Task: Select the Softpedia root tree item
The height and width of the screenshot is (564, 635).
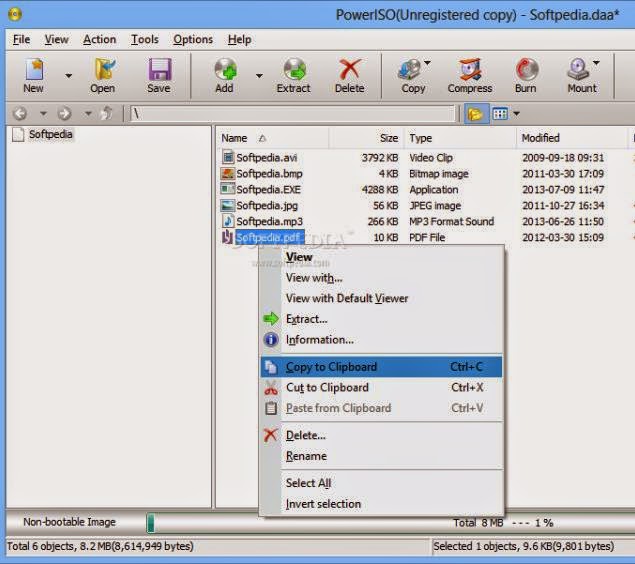Action: [x=51, y=134]
